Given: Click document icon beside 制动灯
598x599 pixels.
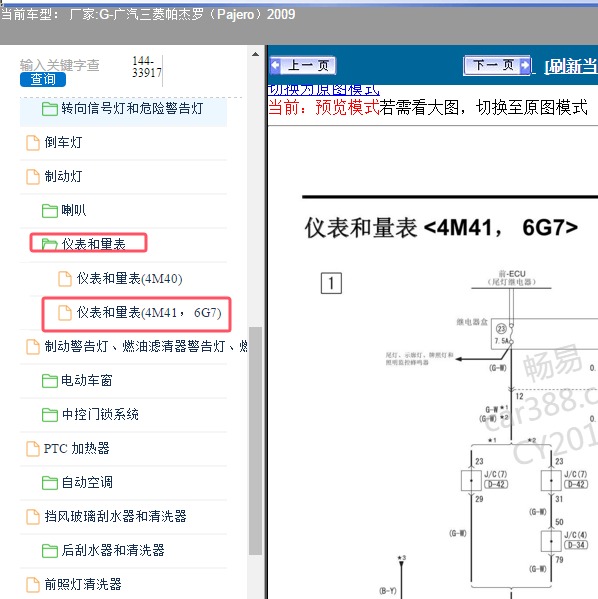Looking at the screenshot, I should pyautogui.click(x=33, y=177).
